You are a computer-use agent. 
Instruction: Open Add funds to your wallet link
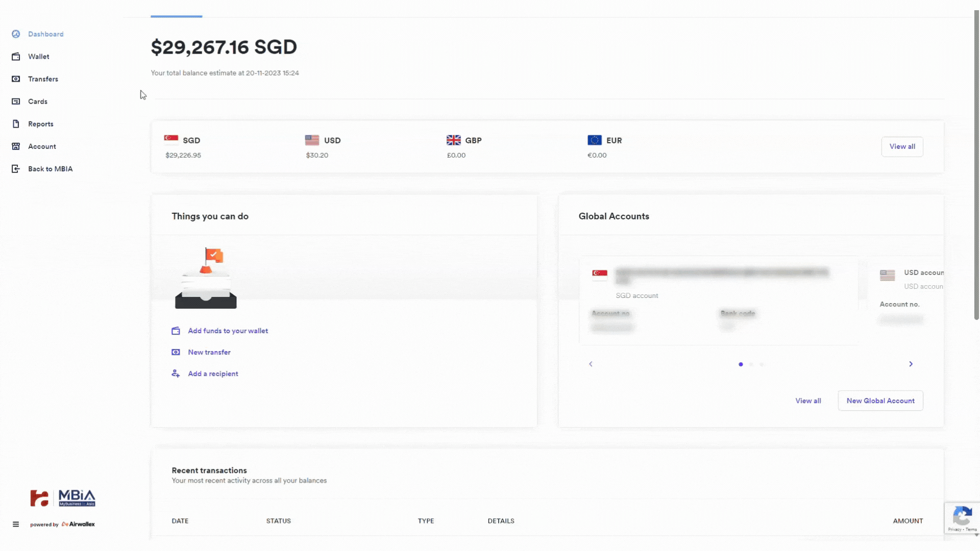[x=228, y=331]
